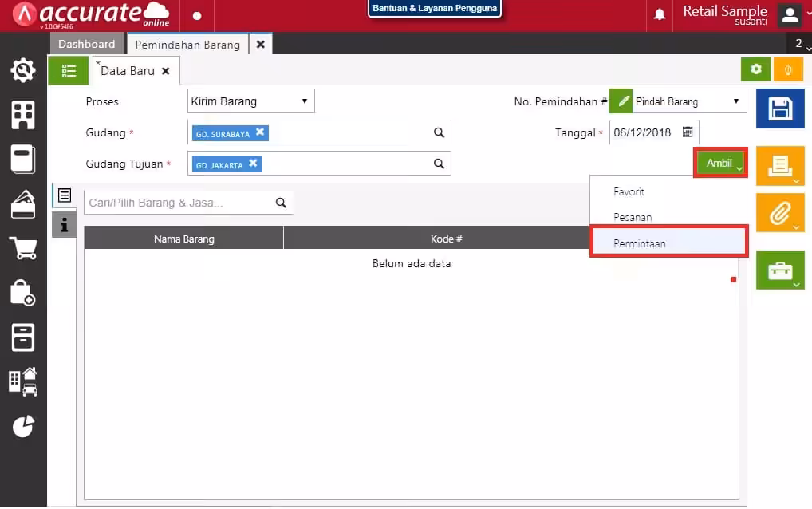812x509 pixels.
Task: Open the purchasing bag module in sidebar
Action: coord(23,293)
